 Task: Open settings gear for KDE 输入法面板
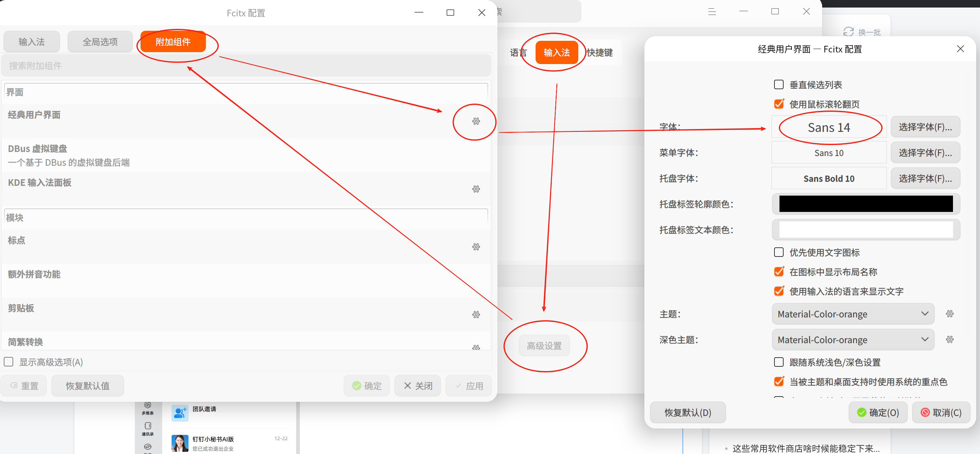click(x=476, y=189)
